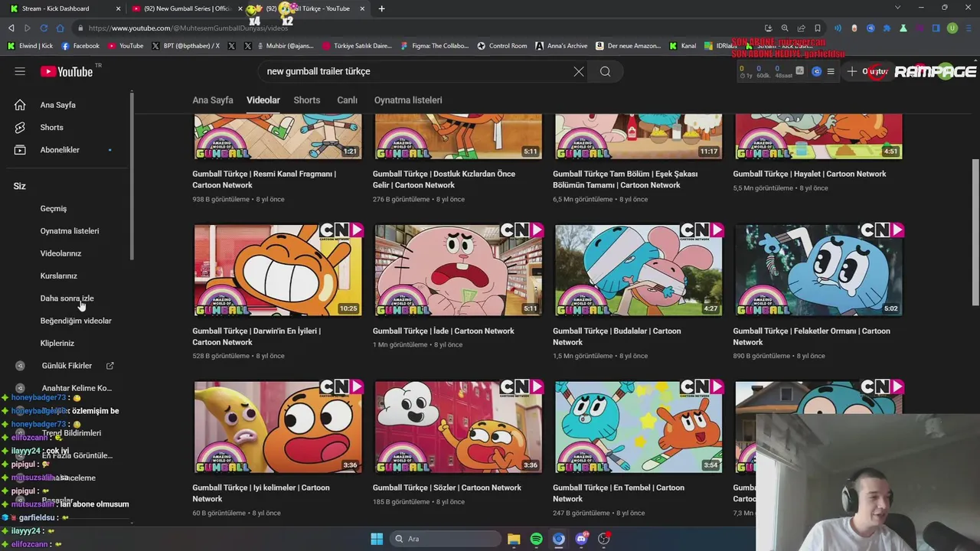Open the Felaketler Ormanı video thumbnail
Image resolution: width=980 pixels, height=551 pixels.
tap(818, 269)
